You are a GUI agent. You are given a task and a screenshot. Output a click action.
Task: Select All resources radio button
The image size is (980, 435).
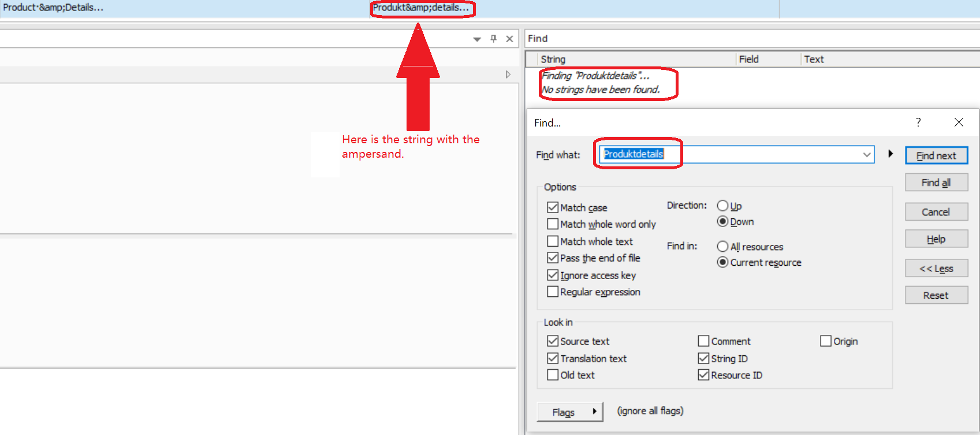tap(722, 247)
